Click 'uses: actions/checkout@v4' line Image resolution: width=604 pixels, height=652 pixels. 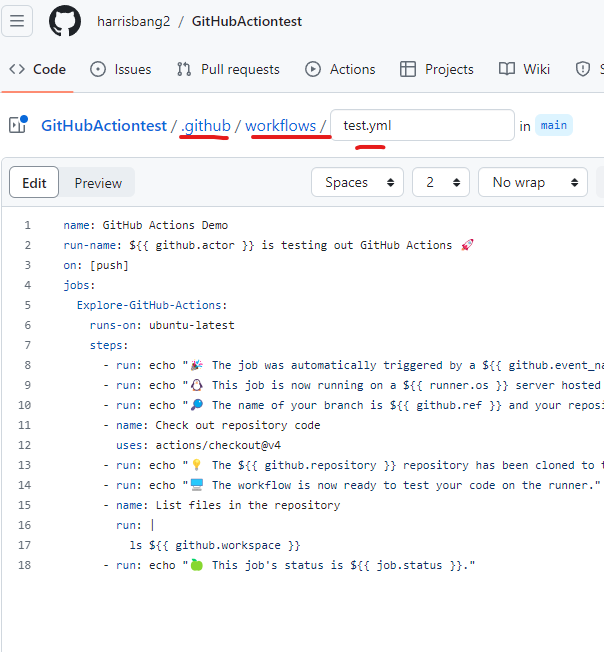pos(198,445)
